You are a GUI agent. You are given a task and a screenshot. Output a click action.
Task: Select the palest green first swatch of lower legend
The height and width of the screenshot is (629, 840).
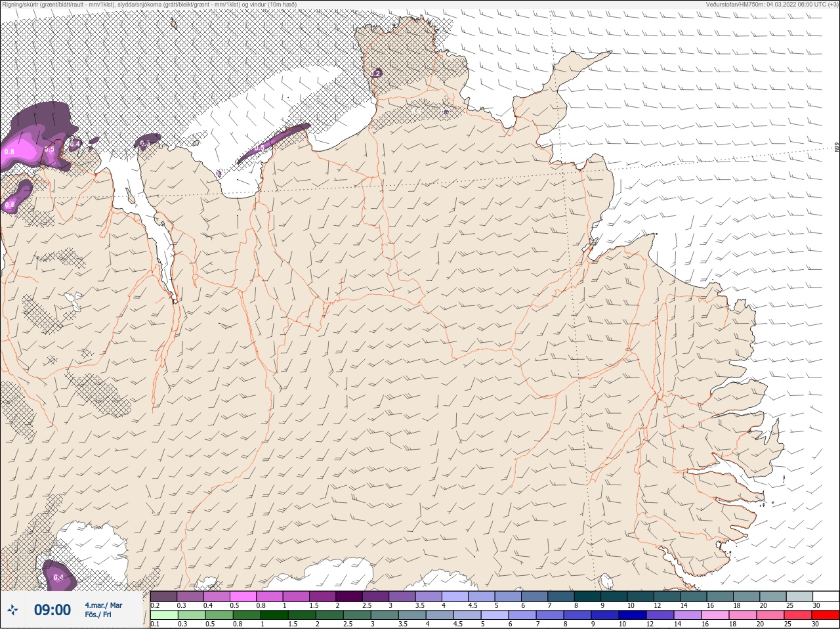click(x=164, y=615)
